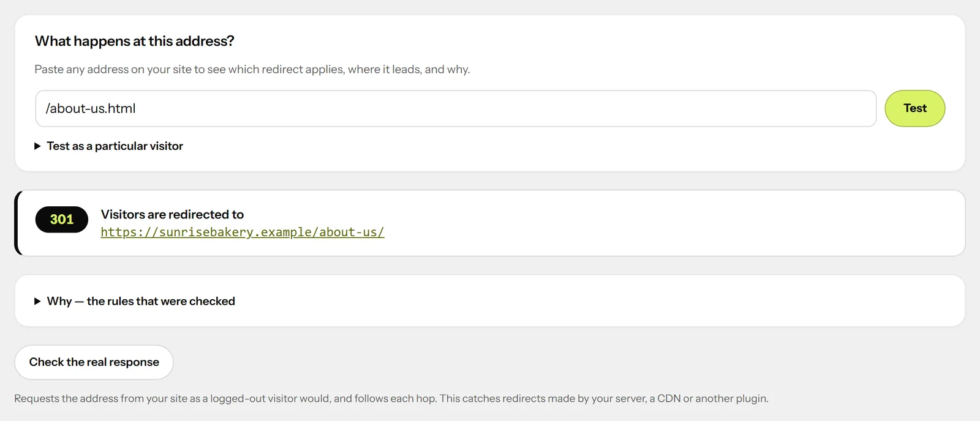Screen dimensions: 980x421
Task: Click the 'Requests the address from your site' note
Action: coord(391,399)
